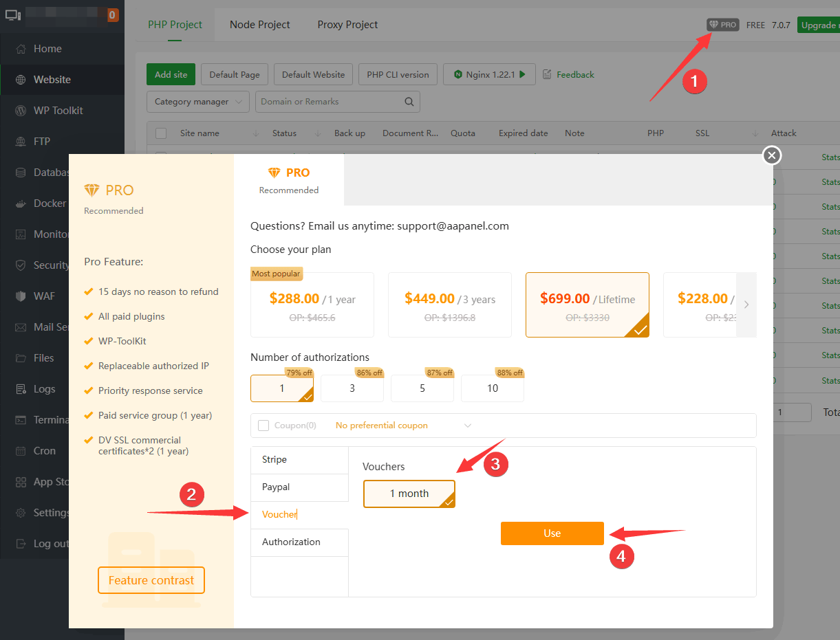840x640 pixels.
Task: Select Voucher payment method
Action: pos(300,515)
